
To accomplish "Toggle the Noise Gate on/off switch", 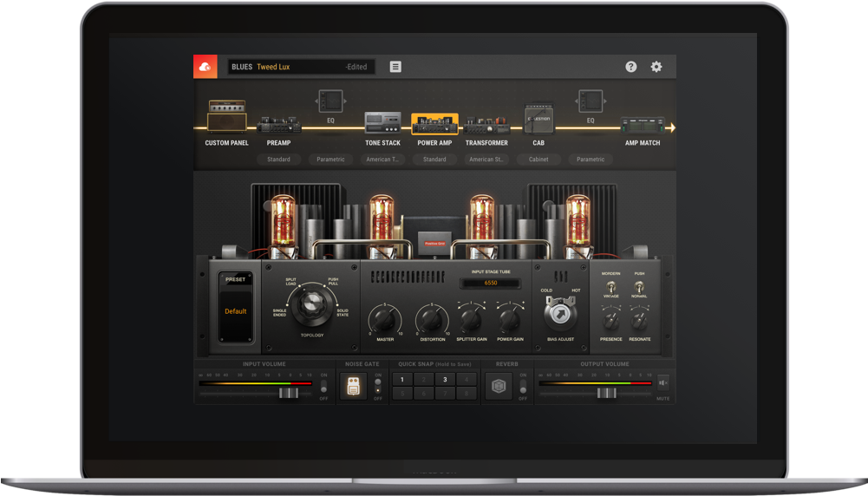I will (377, 386).
